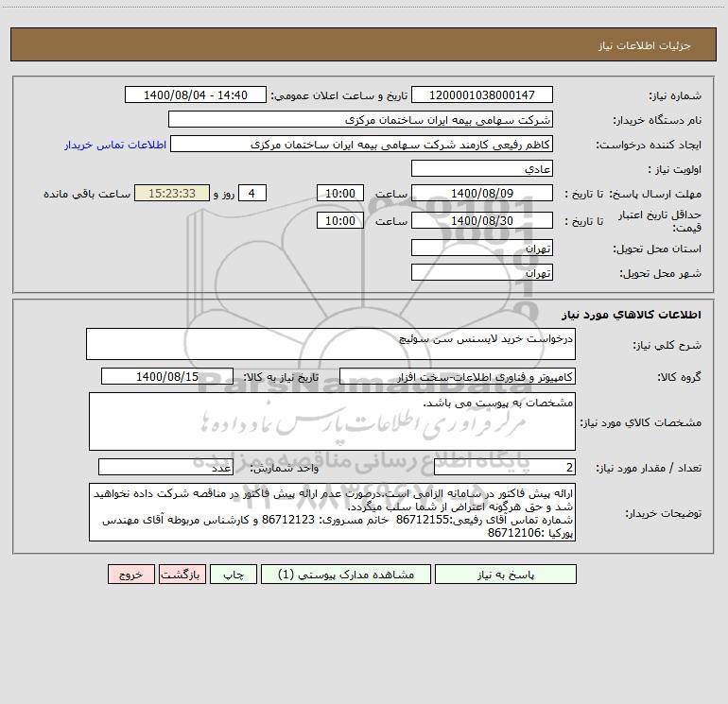This screenshot has width=728, height=704.
Task: Click the 'ساعت باقی مانده' label
Action: 87,194
